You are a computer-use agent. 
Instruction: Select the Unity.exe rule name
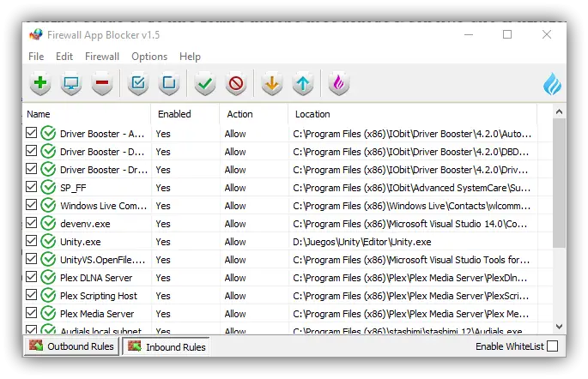coord(80,242)
